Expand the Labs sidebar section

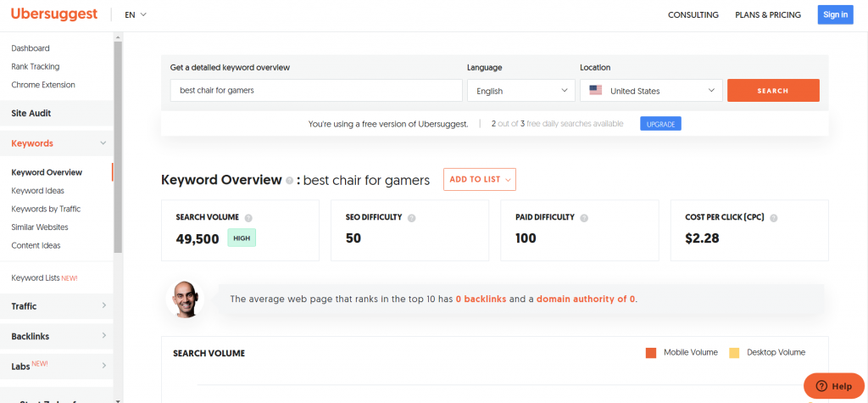[x=57, y=366]
